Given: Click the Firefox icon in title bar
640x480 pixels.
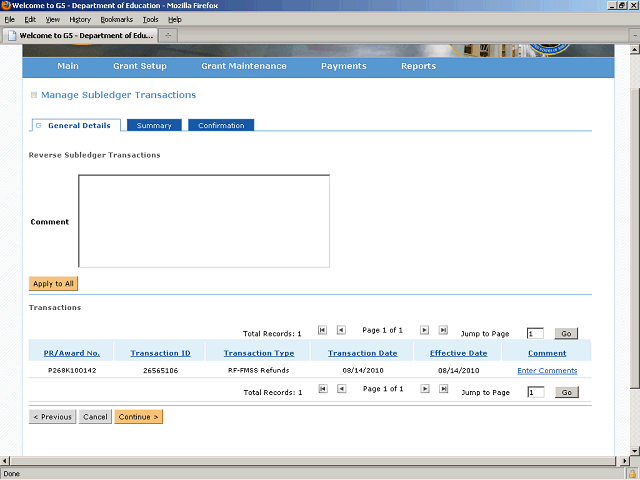Looking at the screenshot, I should [6, 5].
